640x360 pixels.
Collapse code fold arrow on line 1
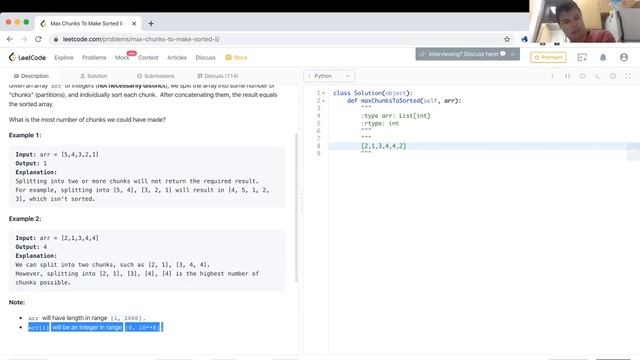tap(324, 93)
